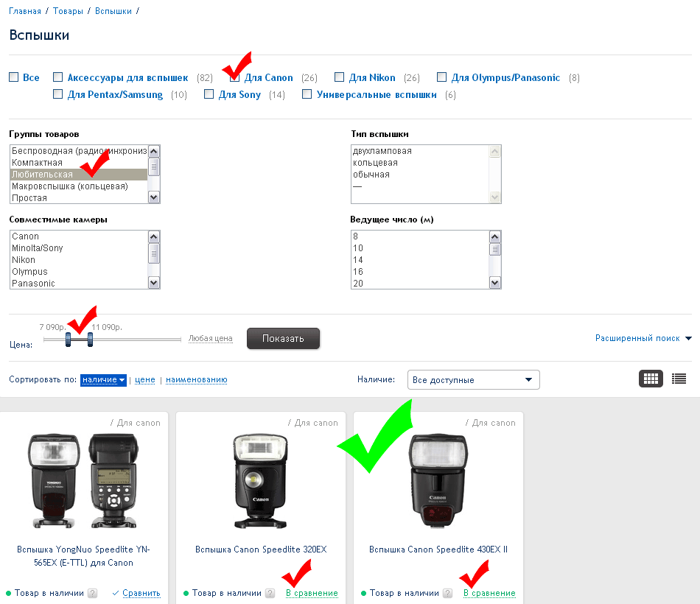Click down arrow of Группы товаров list
Image resolution: width=700 pixels, height=604 pixels.
154,197
